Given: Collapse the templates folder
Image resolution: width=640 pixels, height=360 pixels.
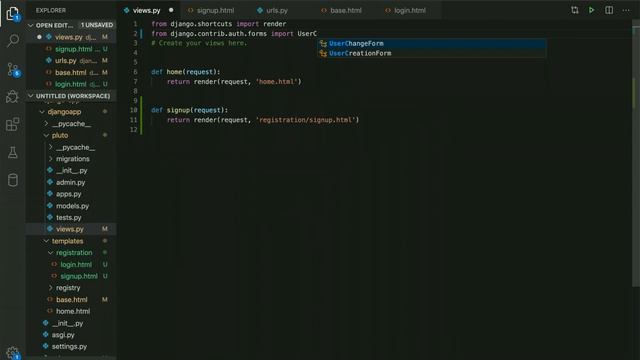Looking at the screenshot, I should click(x=46, y=241).
